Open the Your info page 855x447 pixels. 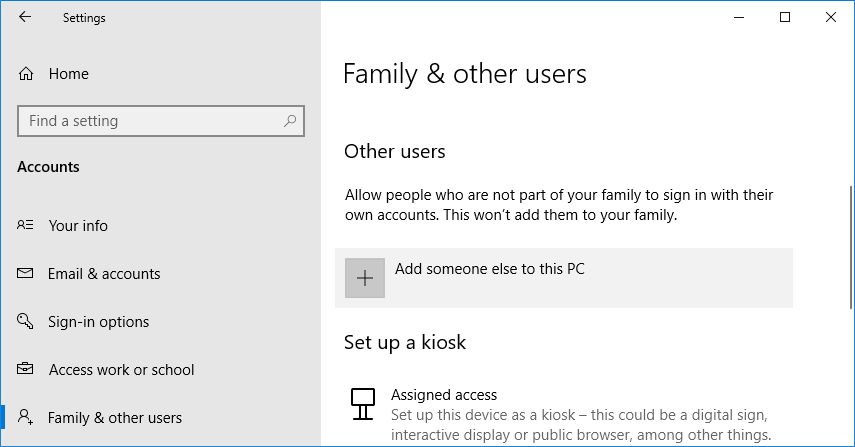point(78,226)
